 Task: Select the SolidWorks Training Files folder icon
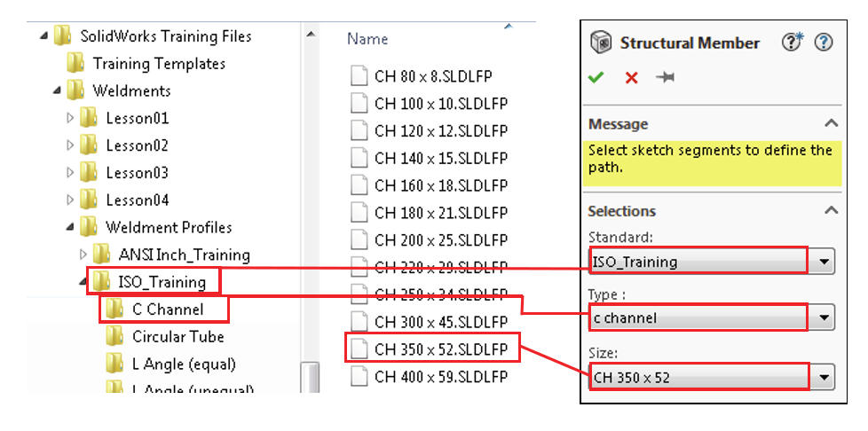coord(62,36)
